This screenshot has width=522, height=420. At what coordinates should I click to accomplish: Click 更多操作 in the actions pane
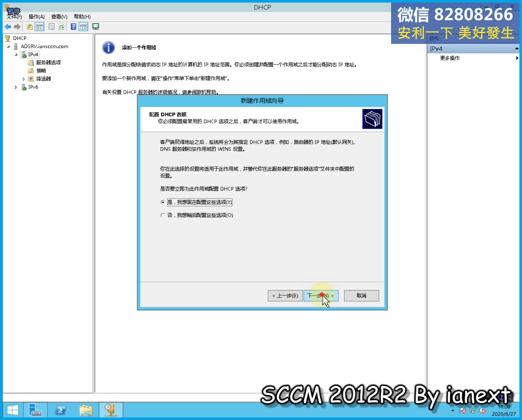tap(450, 58)
